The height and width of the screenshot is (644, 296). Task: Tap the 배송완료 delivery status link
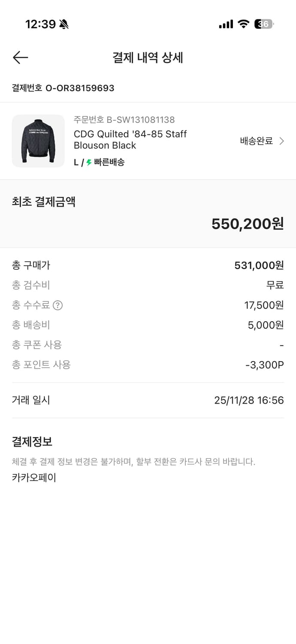point(257,141)
